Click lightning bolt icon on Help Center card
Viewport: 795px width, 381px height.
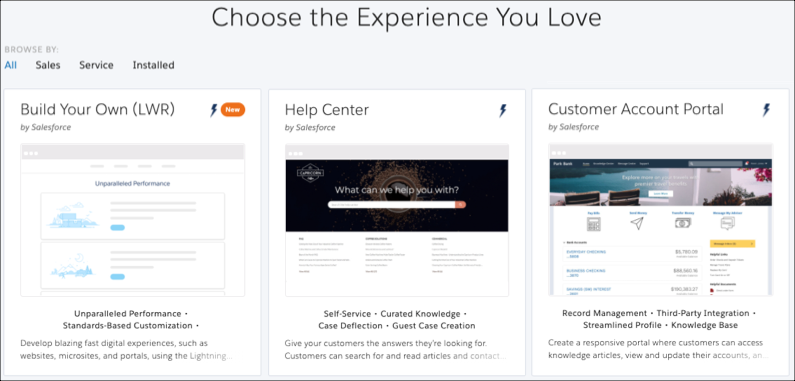coord(502,110)
